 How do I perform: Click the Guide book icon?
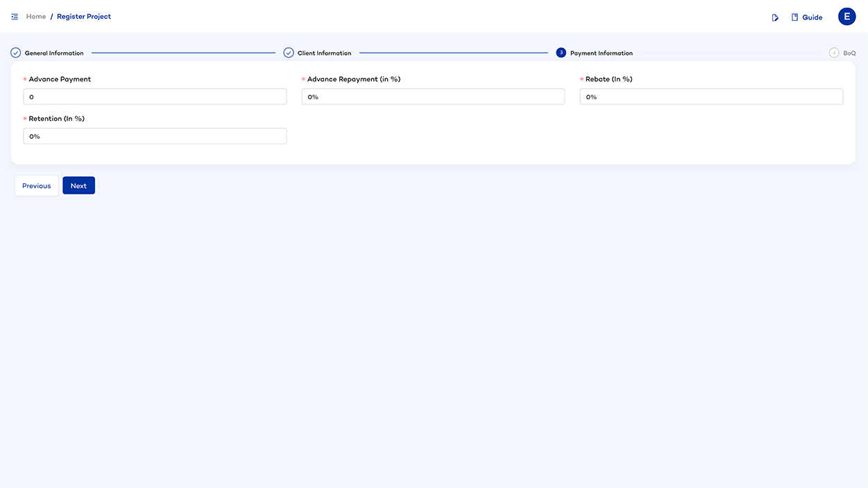[794, 17]
